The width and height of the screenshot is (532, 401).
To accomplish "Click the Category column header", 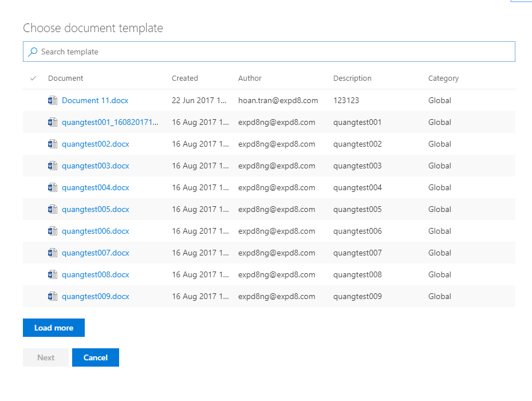I will 443,78.
